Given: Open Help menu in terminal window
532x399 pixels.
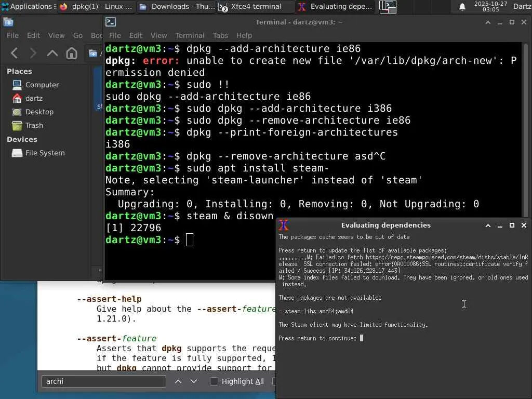Looking at the screenshot, I should (244, 35).
